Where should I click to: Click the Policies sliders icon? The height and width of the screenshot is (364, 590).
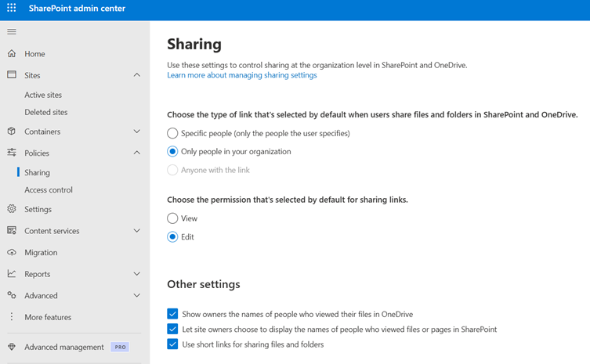(12, 153)
